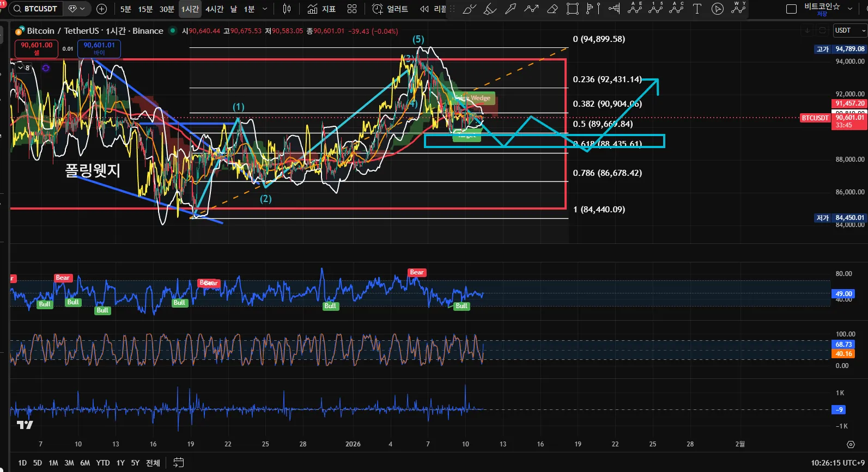
Task: Toggle the fullscreen square checkbox icon
Action: pos(791,9)
